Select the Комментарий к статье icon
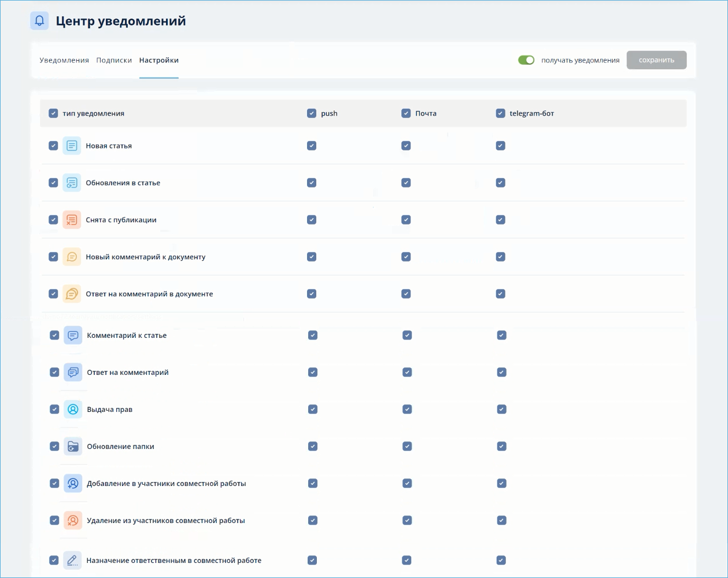The image size is (728, 578). (73, 335)
